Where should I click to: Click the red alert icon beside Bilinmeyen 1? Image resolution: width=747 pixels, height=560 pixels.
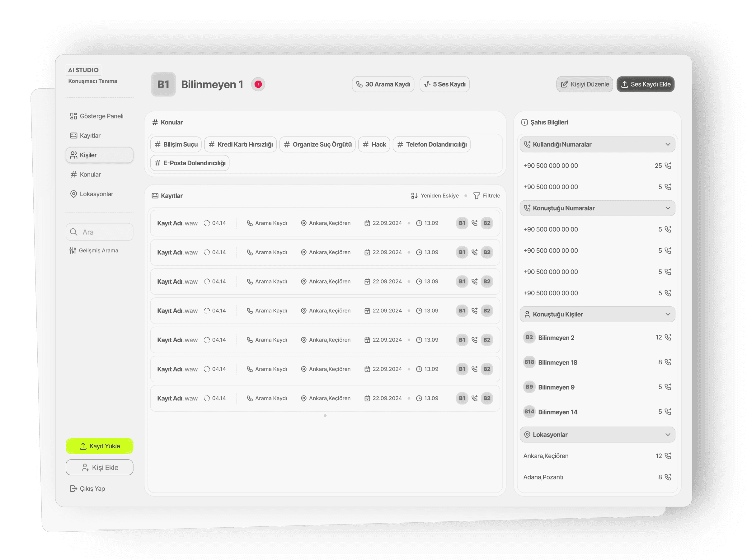[258, 84]
